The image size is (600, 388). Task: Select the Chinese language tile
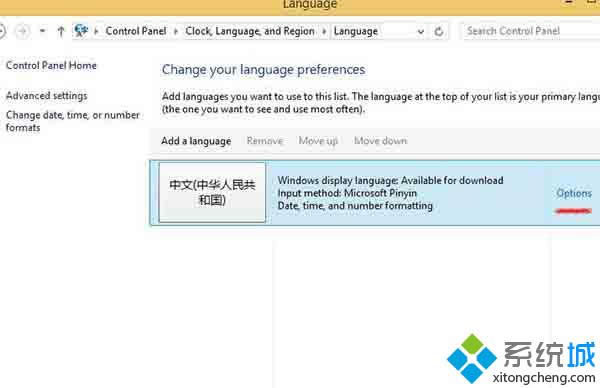point(212,192)
